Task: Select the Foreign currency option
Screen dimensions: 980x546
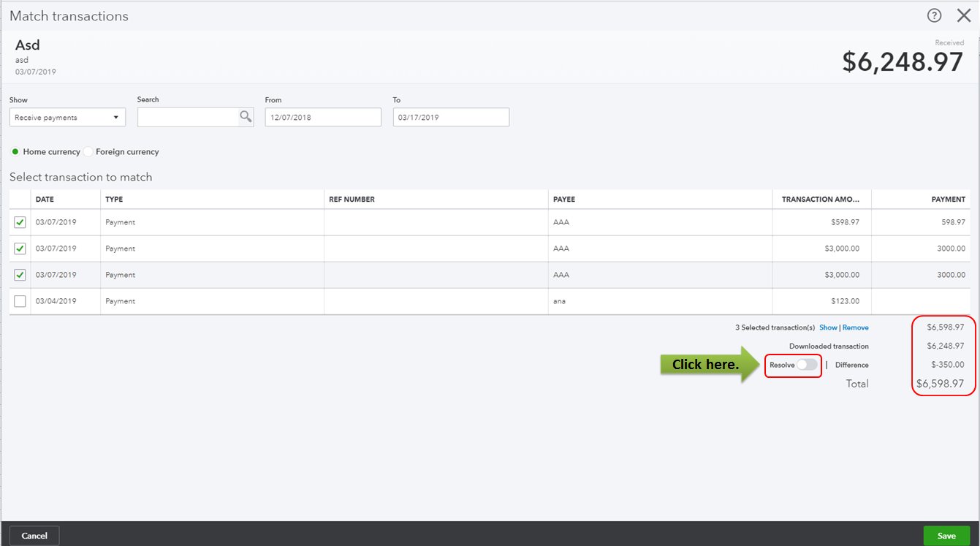Action: click(x=88, y=151)
